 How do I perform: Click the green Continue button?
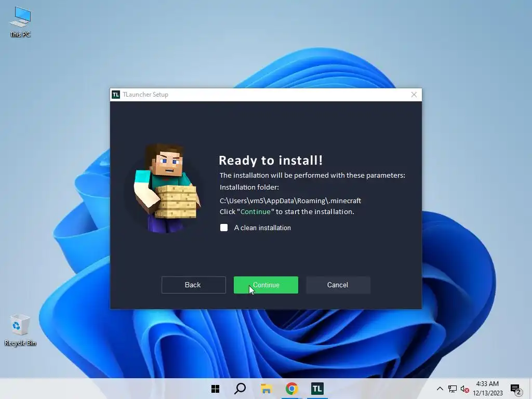click(x=265, y=285)
